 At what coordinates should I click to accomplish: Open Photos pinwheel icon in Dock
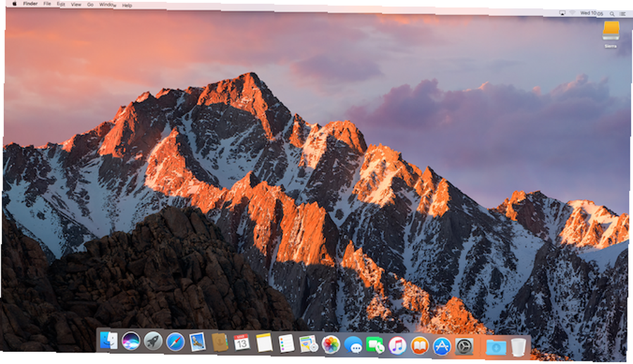(x=330, y=345)
